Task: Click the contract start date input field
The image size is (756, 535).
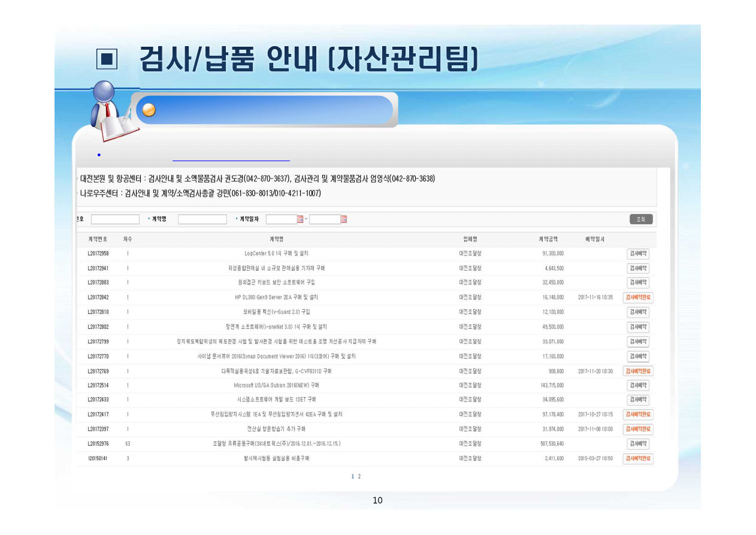Action: [x=281, y=219]
